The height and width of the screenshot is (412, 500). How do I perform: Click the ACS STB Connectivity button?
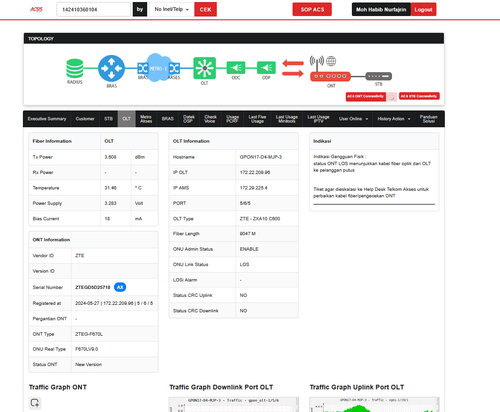419,96
